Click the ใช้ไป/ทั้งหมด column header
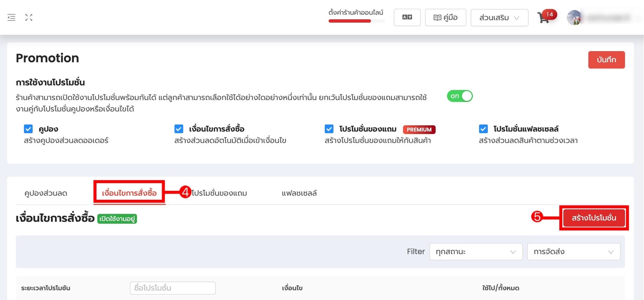The width and height of the screenshot is (644, 300). tap(501, 288)
